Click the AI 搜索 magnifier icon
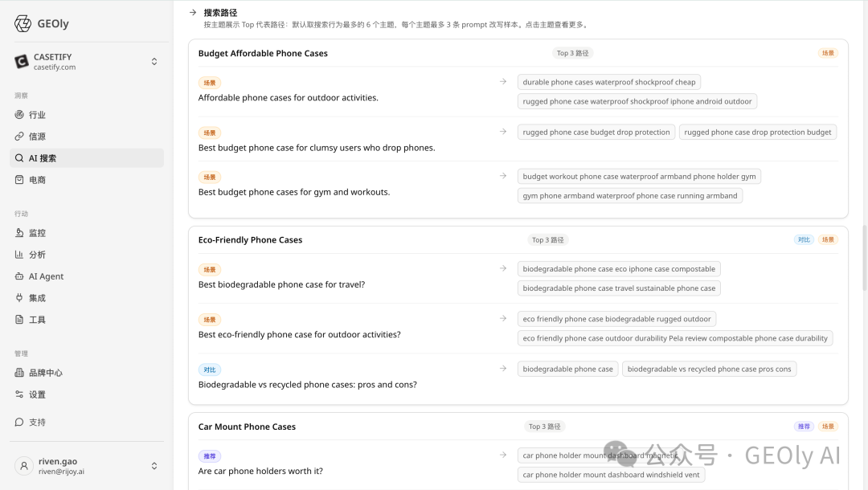Image resolution: width=868 pixels, height=490 pixels. coord(19,157)
